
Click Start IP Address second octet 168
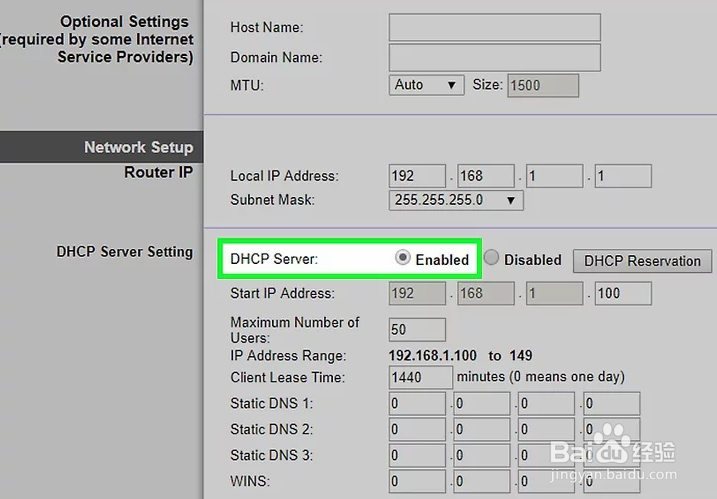tap(486, 293)
